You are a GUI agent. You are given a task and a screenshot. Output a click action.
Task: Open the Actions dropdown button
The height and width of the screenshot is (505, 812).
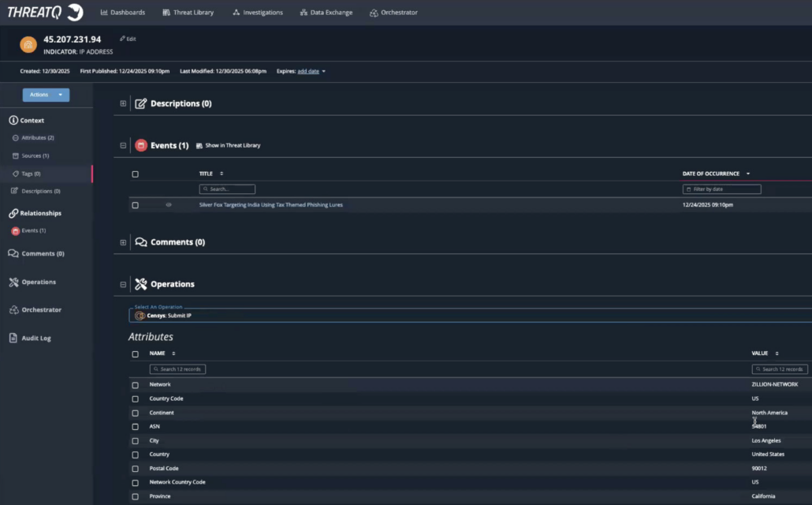click(46, 95)
